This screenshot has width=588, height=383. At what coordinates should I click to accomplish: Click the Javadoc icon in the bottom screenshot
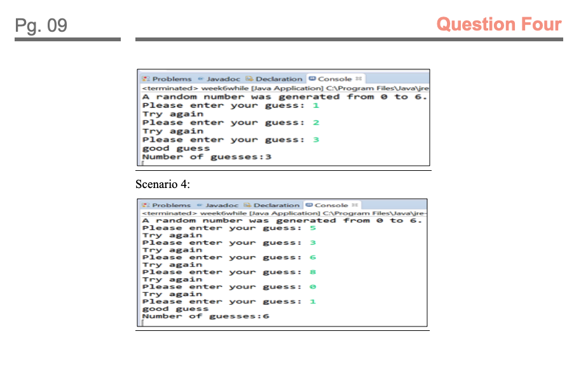click(x=199, y=205)
